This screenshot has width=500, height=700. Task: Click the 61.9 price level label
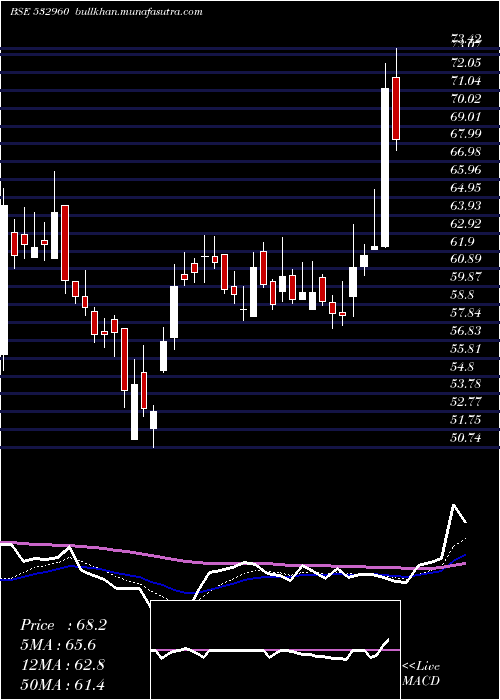point(462,242)
